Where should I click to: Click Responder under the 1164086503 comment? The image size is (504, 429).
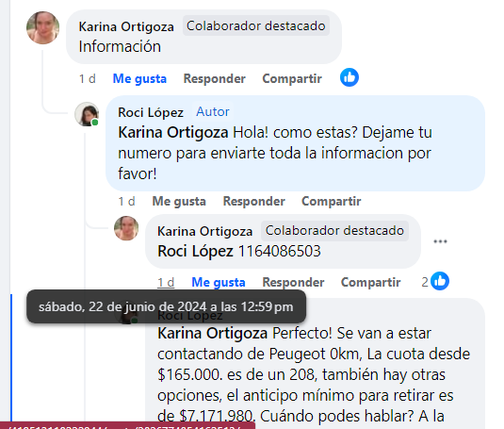coord(293,282)
